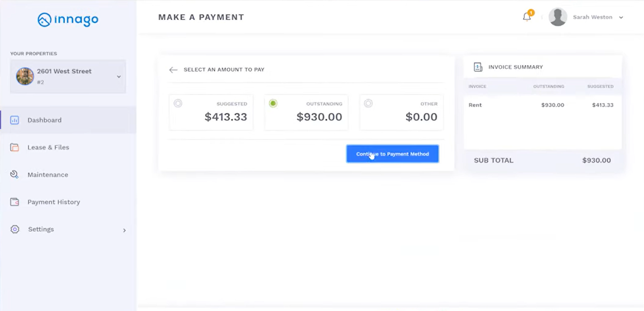Click the Invoice Summary document icon
The width and height of the screenshot is (644, 311).
(x=478, y=67)
